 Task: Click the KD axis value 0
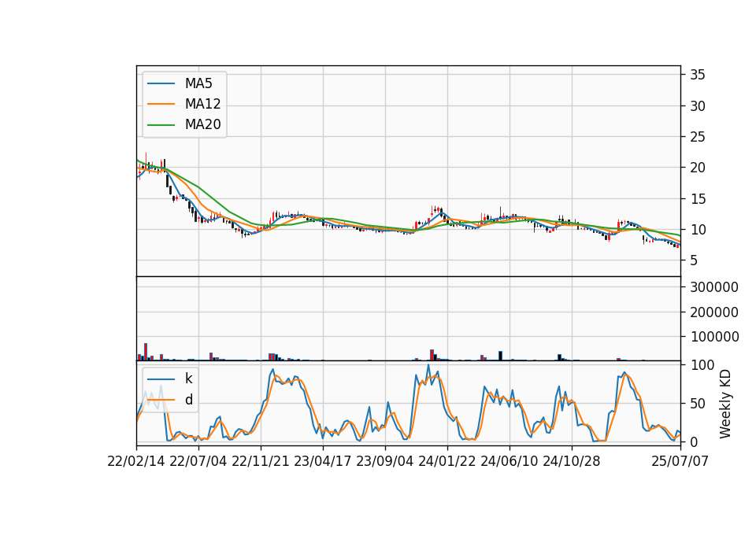click(694, 441)
